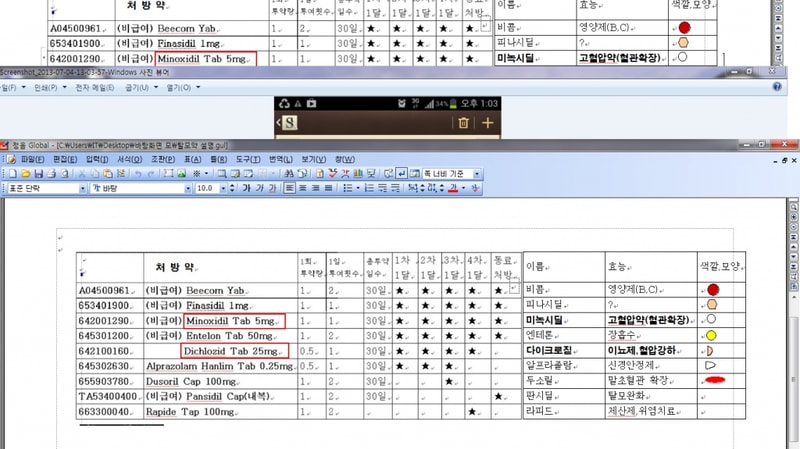Click the Alprazolam Hanlim Tab 0.25mg cell
Image resolution: width=800 pixels, height=449 pixels.
click(221, 366)
